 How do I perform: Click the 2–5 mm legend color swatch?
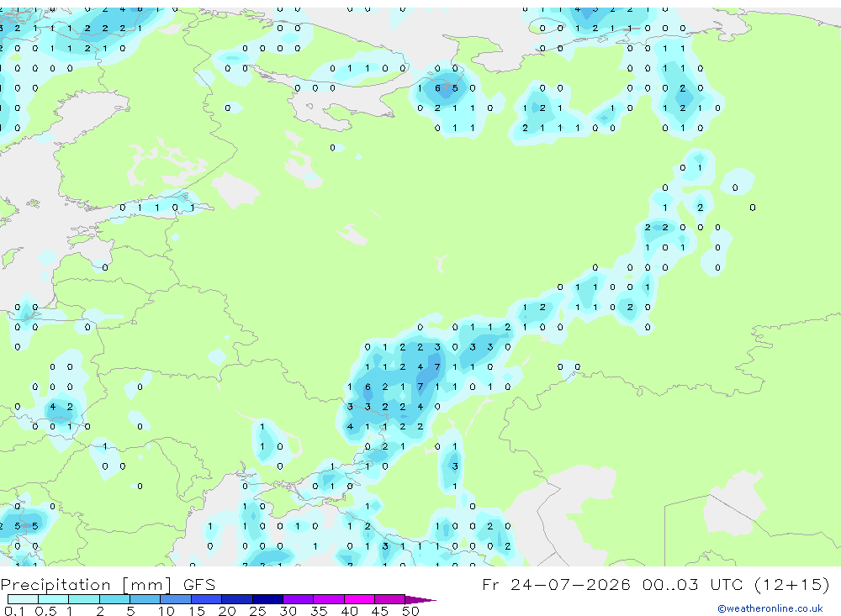(x=114, y=599)
